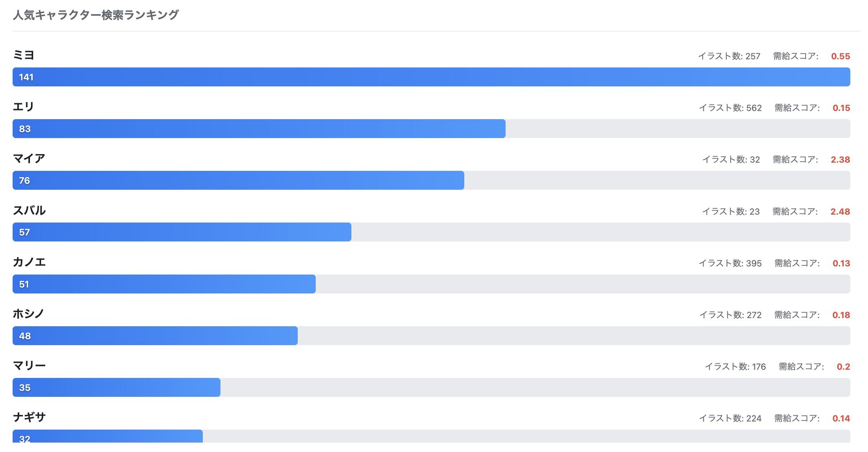Click the マイア supply score 2.38
This screenshot has width=868, height=452.
point(840,159)
